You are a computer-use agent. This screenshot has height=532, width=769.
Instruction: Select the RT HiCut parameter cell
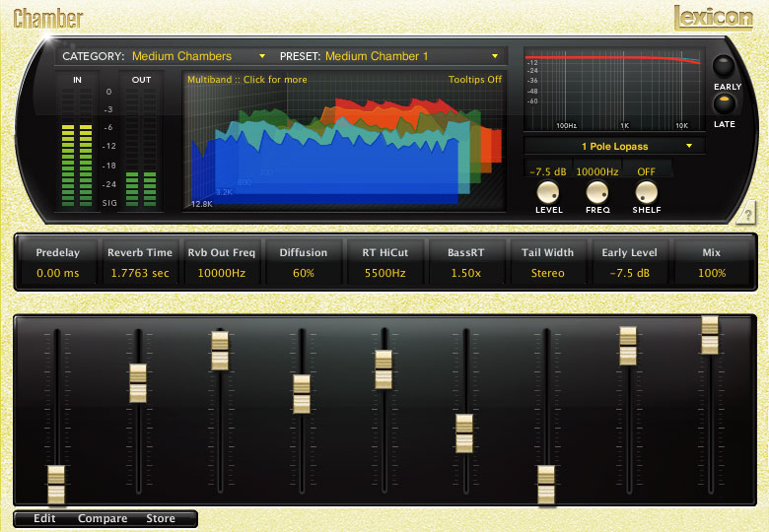point(384,263)
